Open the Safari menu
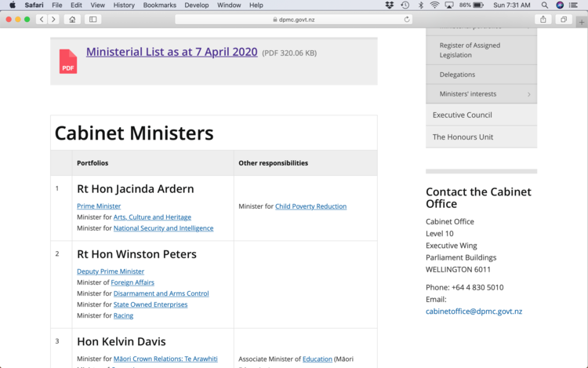588x368 pixels. (34, 5)
